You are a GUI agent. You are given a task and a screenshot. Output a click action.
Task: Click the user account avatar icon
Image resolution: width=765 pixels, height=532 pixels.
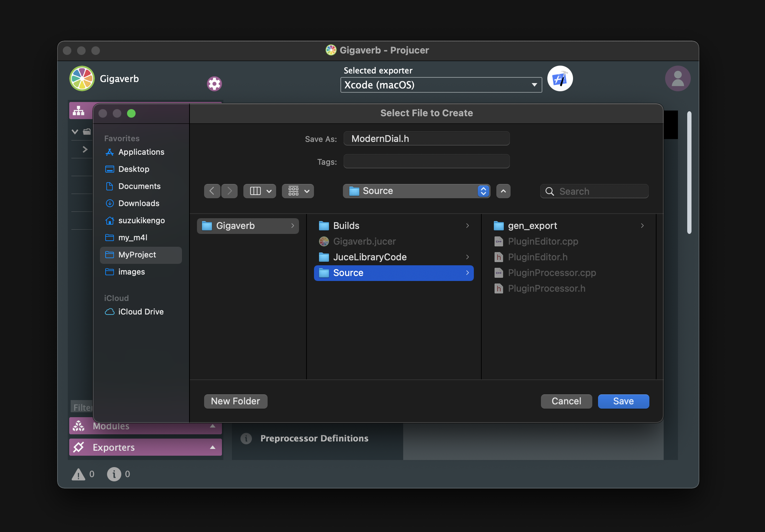(678, 78)
